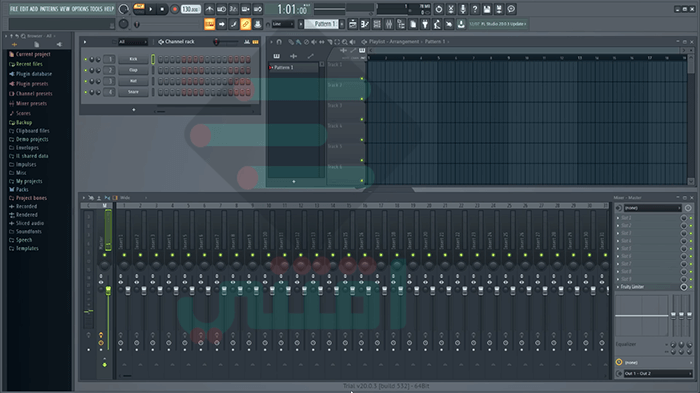
Task: Toggle the Playlist magnet snap icon
Action: coord(279,42)
